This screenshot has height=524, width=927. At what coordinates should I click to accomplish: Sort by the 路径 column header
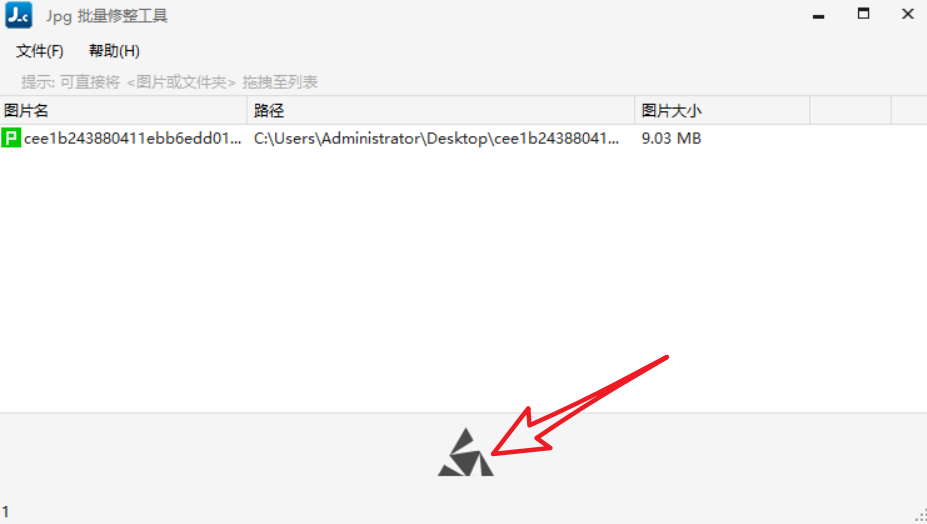point(441,110)
